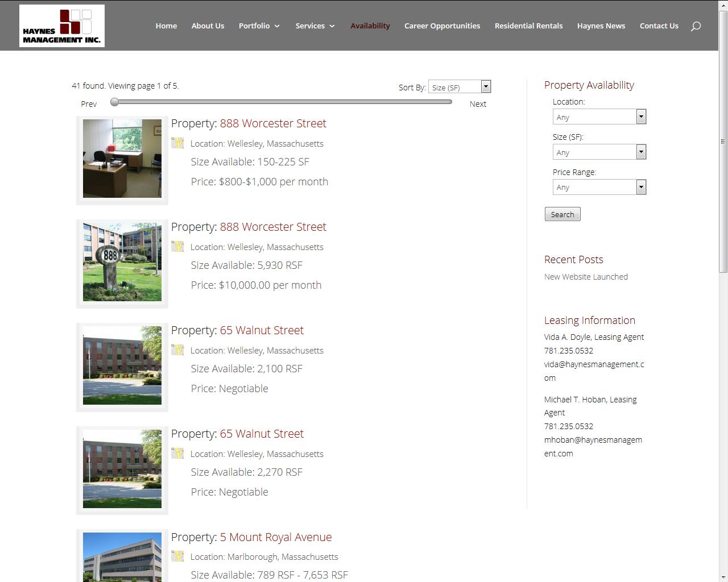This screenshot has width=728, height=582.
Task: Click 'Vida A. Doyle, Leasing Agent' text
Action: [x=594, y=336]
